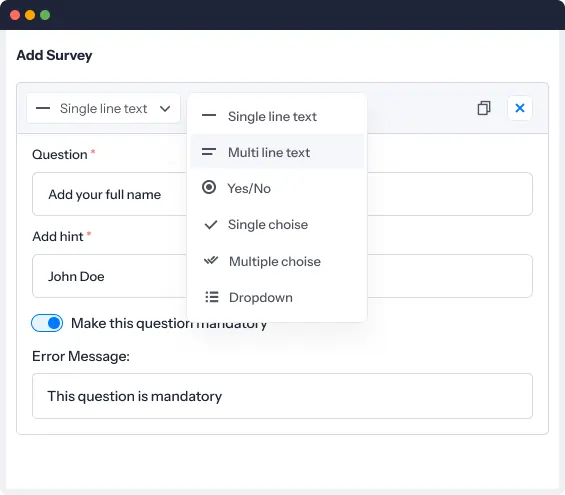This screenshot has width=565, height=495.
Task: Open the Single line text type dropdown
Action: tap(103, 108)
